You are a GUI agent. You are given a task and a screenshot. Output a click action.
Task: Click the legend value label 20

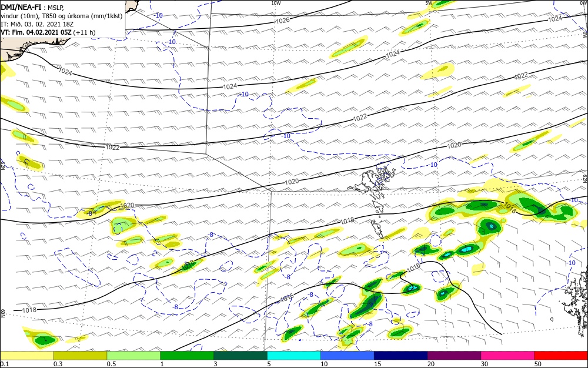(431, 364)
